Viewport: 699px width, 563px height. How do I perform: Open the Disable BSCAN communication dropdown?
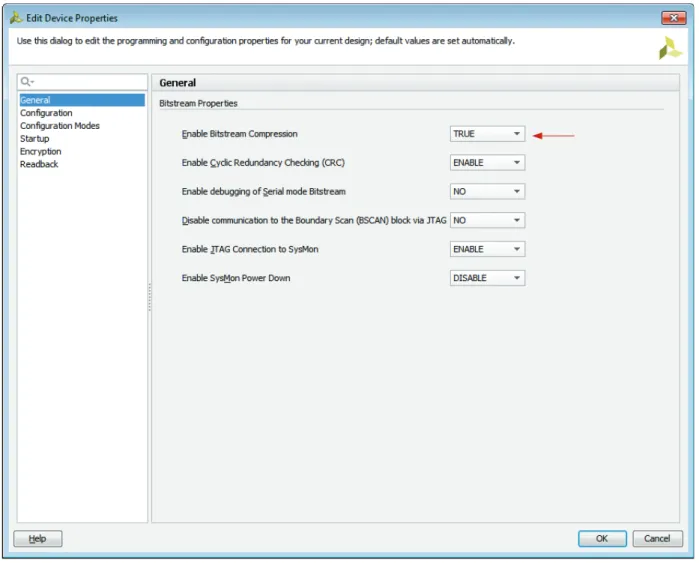pyautogui.click(x=488, y=221)
